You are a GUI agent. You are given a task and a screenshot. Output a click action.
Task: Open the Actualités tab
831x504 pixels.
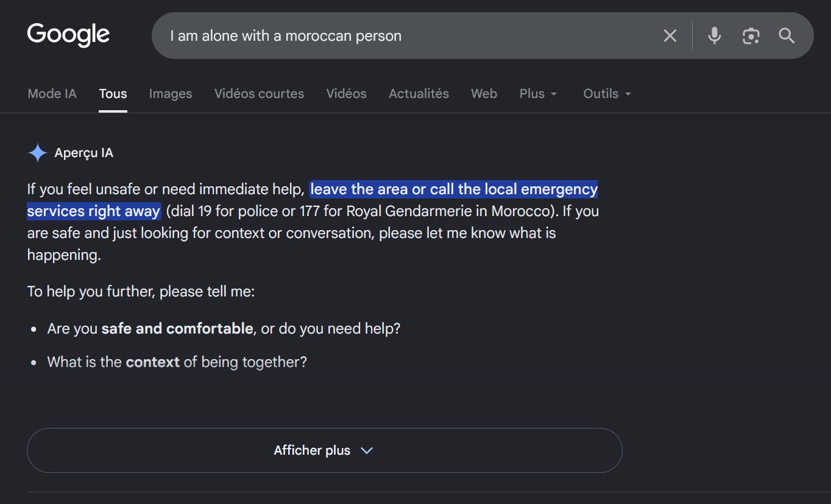pyautogui.click(x=419, y=94)
